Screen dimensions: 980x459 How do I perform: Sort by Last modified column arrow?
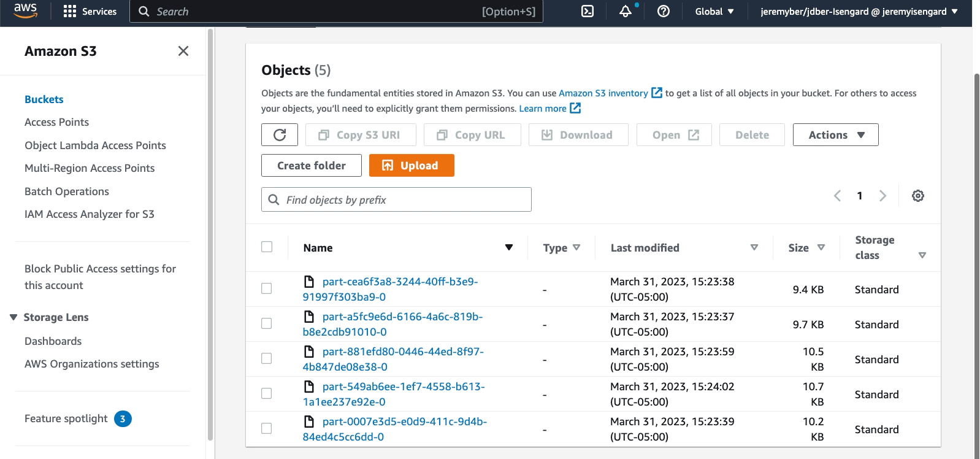(754, 247)
